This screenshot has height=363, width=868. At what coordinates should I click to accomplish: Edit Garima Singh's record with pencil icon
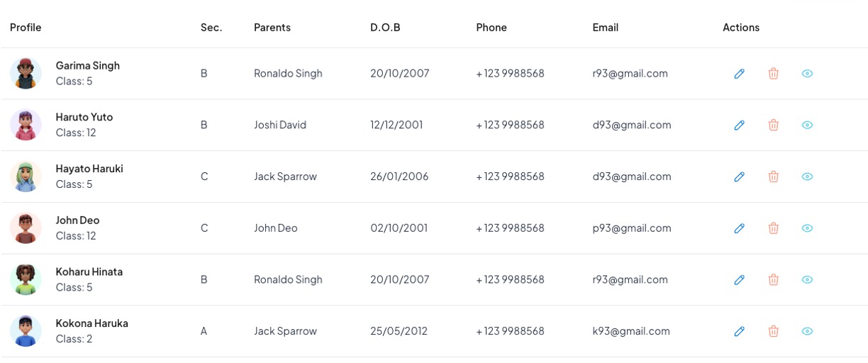click(739, 74)
